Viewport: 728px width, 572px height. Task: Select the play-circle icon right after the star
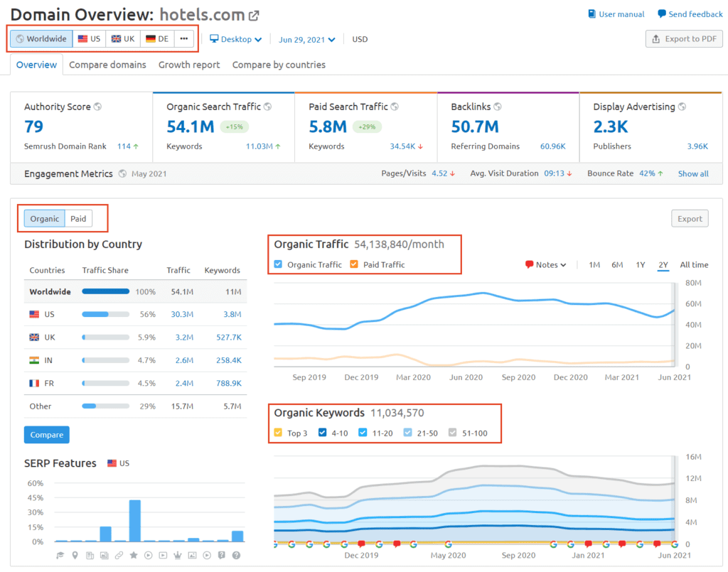[x=149, y=555]
